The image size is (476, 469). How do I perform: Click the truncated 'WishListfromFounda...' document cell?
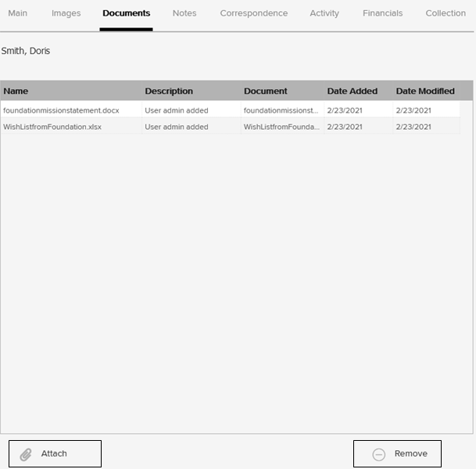(283, 127)
